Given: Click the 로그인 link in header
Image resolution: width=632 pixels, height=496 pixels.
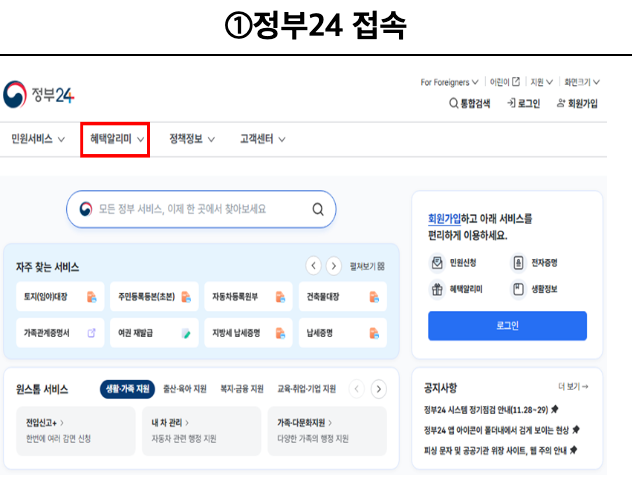Looking at the screenshot, I should click(523, 104).
